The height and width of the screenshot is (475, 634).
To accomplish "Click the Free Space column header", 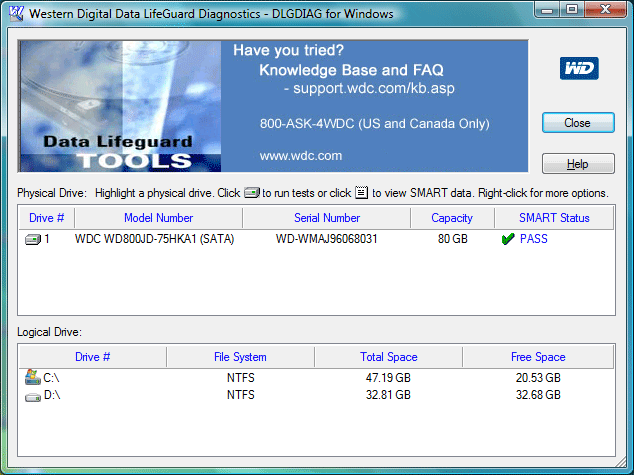I will pos(538,357).
